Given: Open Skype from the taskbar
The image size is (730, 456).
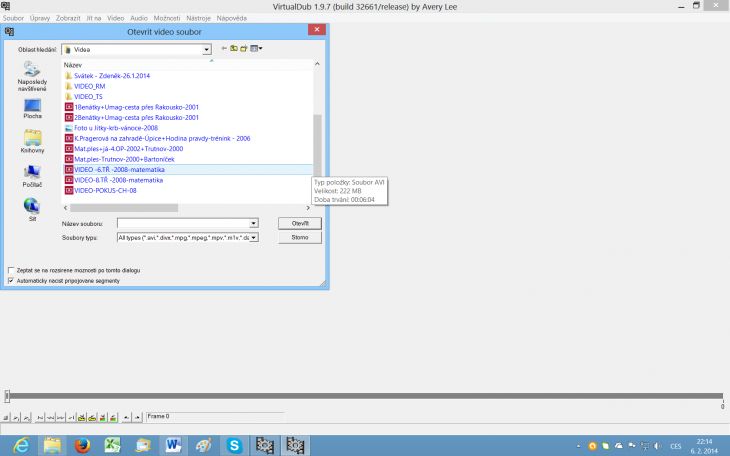Looking at the screenshot, I should (x=234, y=446).
